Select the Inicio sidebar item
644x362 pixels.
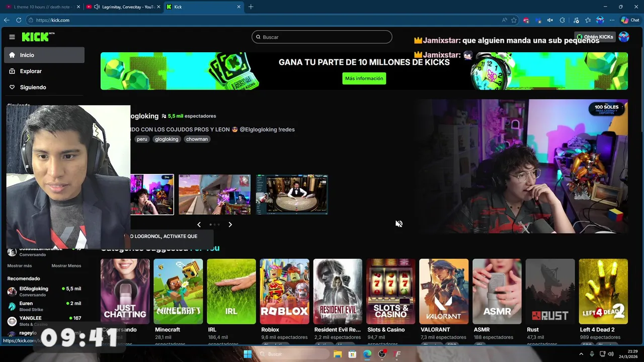[x=44, y=55]
